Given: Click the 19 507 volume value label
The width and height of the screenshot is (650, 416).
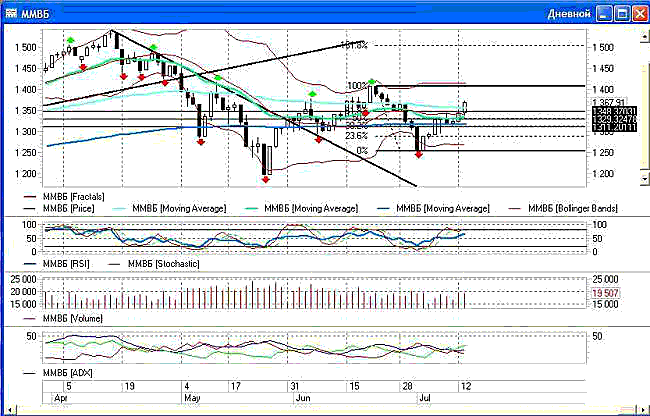Looking at the screenshot, I should click(x=606, y=293).
